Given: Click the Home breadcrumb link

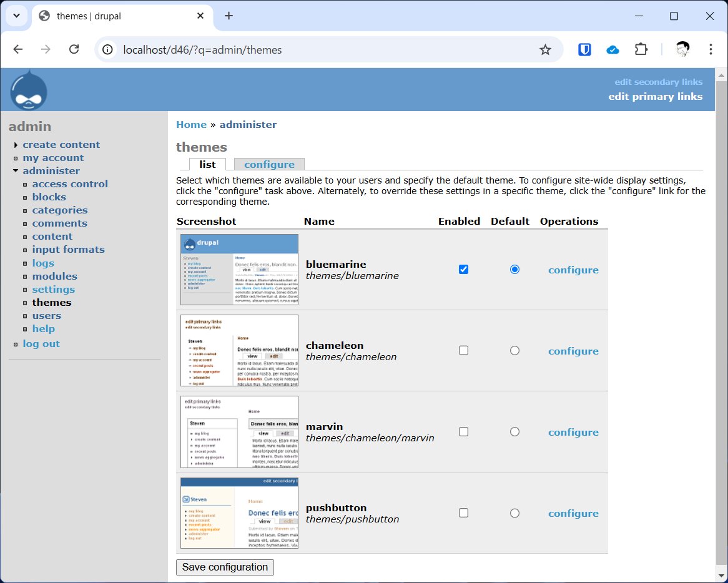Looking at the screenshot, I should click(191, 124).
